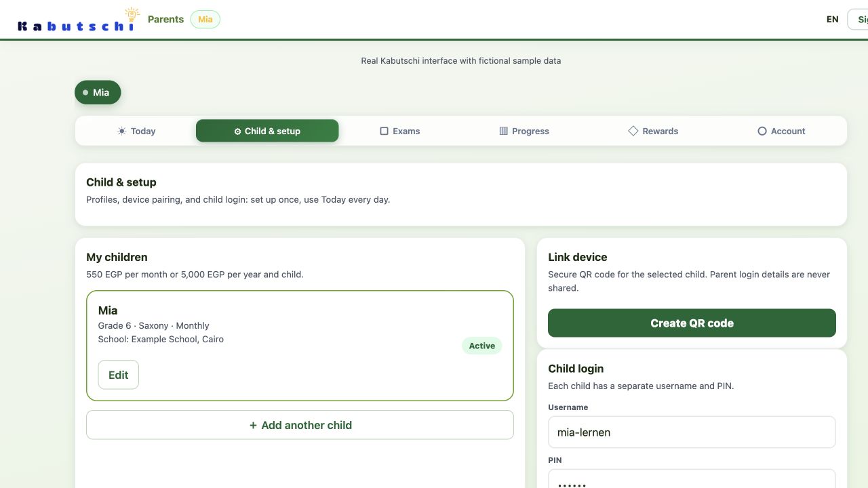Click the plus icon on Add another child
Viewport: 868px width, 488px height.
pyautogui.click(x=253, y=425)
